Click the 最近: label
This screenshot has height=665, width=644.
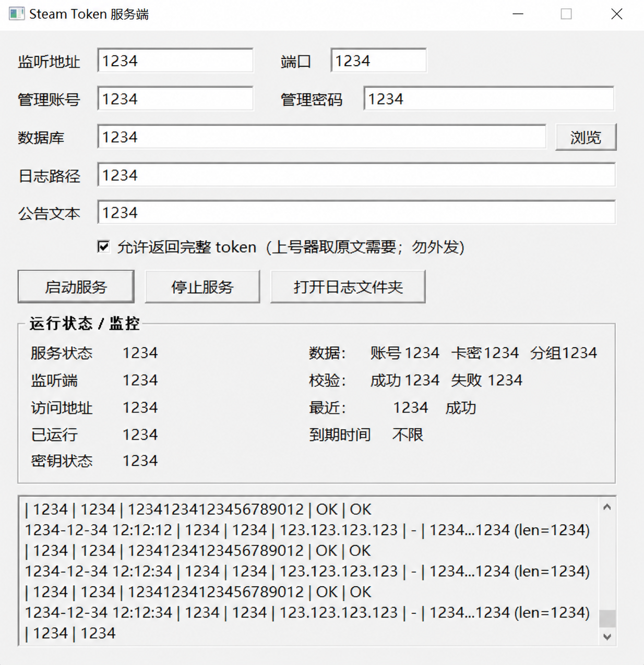point(327,407)
